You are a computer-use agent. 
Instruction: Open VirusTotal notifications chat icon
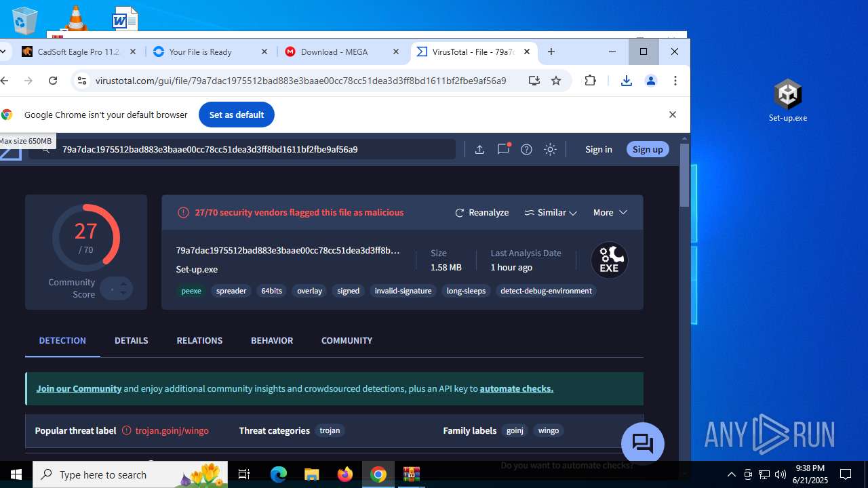tap(503, 149)
